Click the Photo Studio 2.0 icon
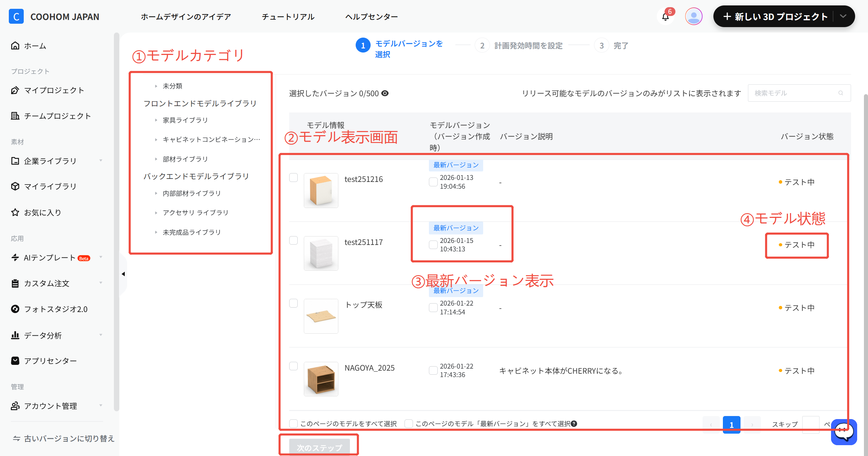This screenshot has width=868, height=456. click(15, 309)
